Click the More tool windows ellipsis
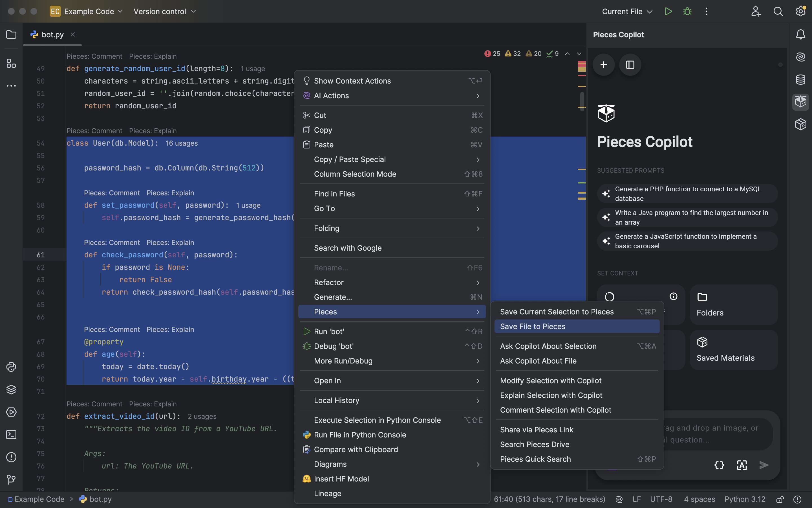 tap(11, 86)
